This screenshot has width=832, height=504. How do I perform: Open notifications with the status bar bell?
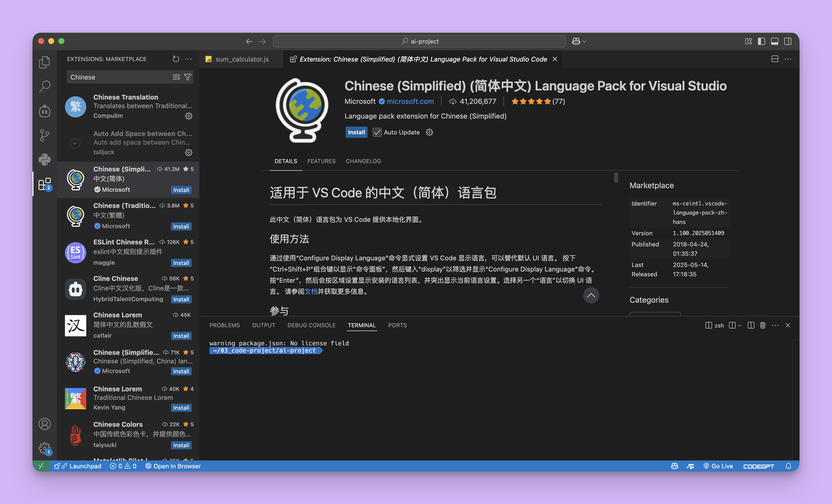coord(787,466)
